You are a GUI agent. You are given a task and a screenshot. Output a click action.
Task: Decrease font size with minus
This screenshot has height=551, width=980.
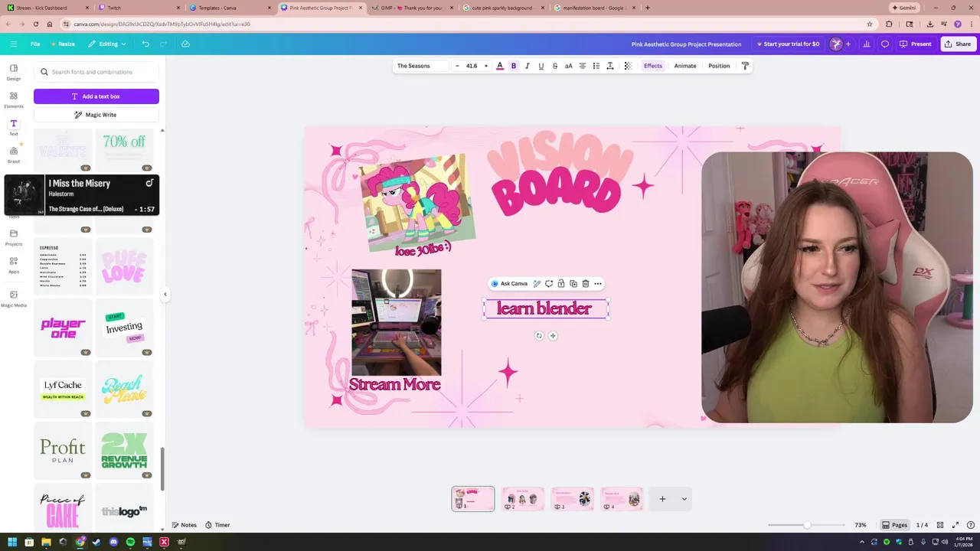pos(457,66)
